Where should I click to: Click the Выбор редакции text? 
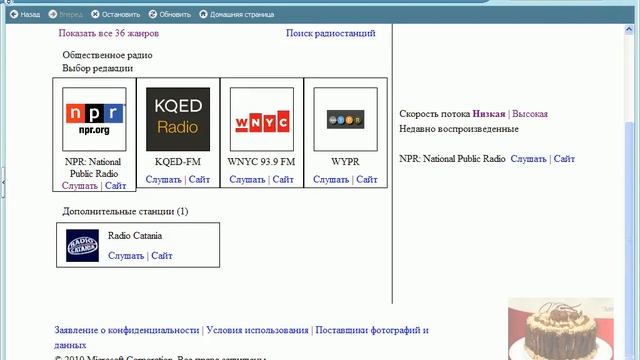pos(98,68)
